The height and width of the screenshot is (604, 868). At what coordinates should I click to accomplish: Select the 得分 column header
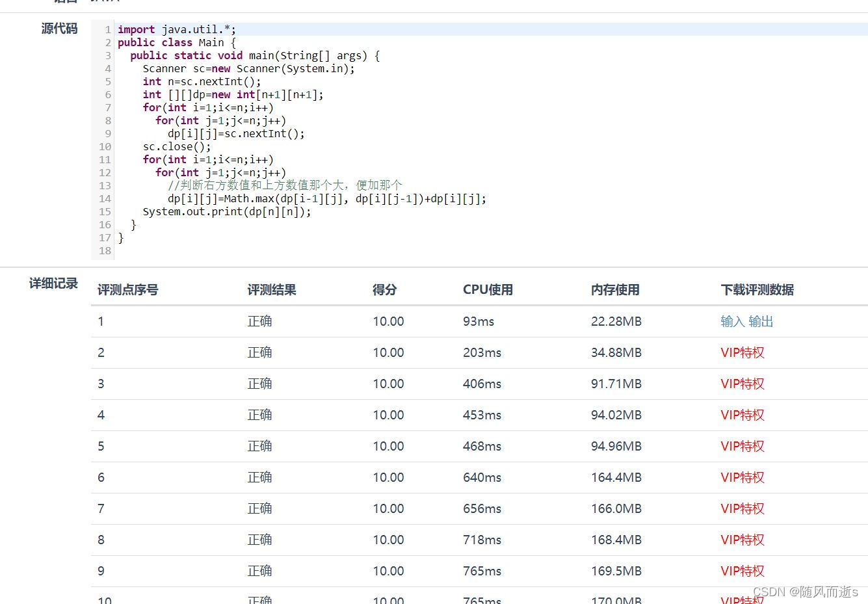(x=384, y=290)
